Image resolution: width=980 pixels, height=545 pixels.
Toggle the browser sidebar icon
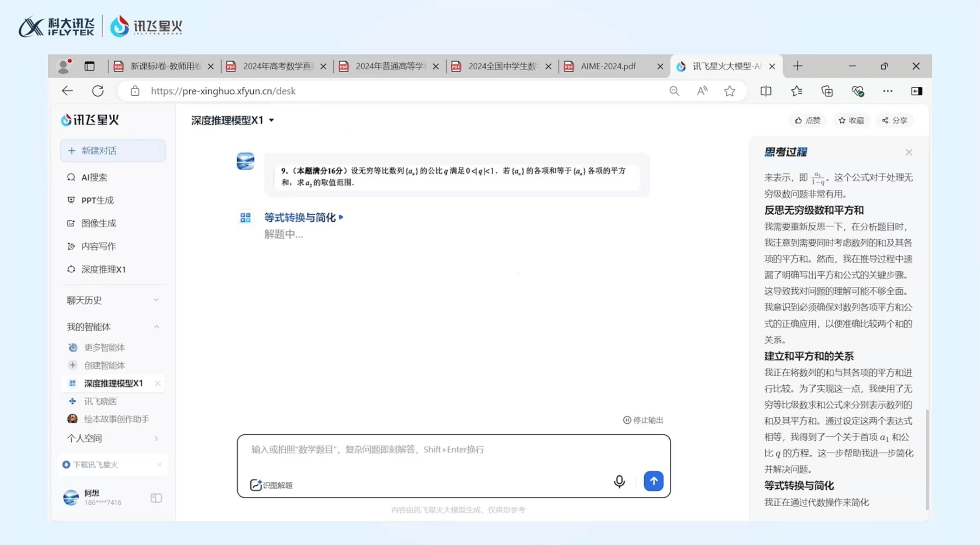tap(917, 91)
